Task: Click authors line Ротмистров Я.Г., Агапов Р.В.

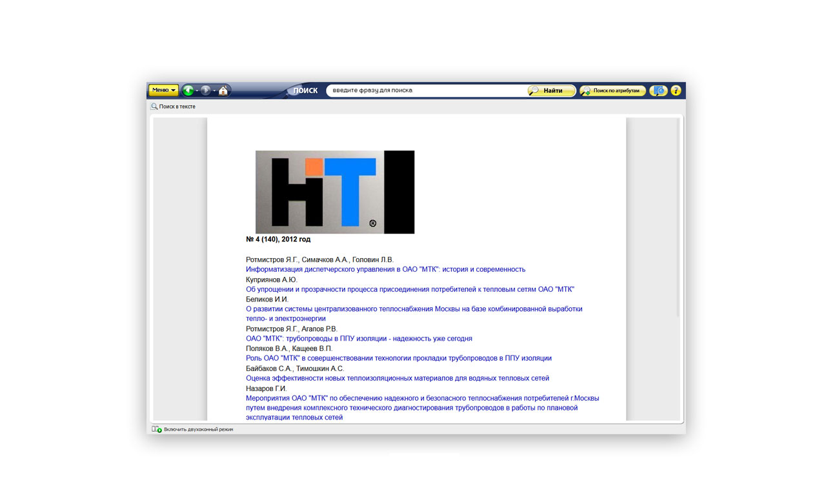Action: (x=292, y=328)
